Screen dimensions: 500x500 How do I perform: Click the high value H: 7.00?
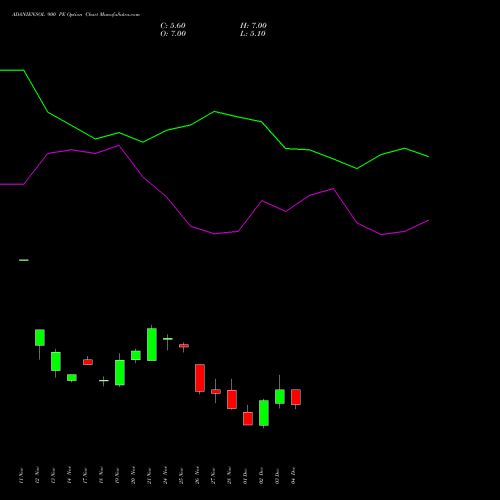coord(253,26)
